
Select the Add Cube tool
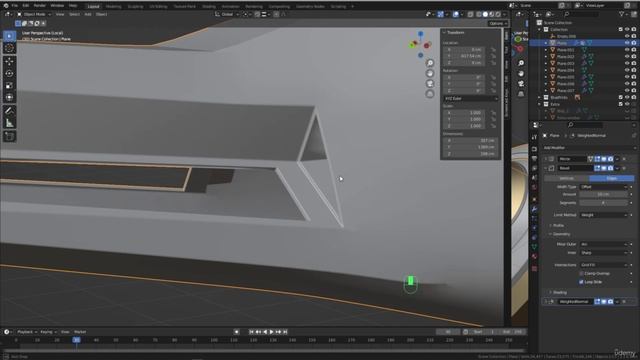click(x=9, y=136)
